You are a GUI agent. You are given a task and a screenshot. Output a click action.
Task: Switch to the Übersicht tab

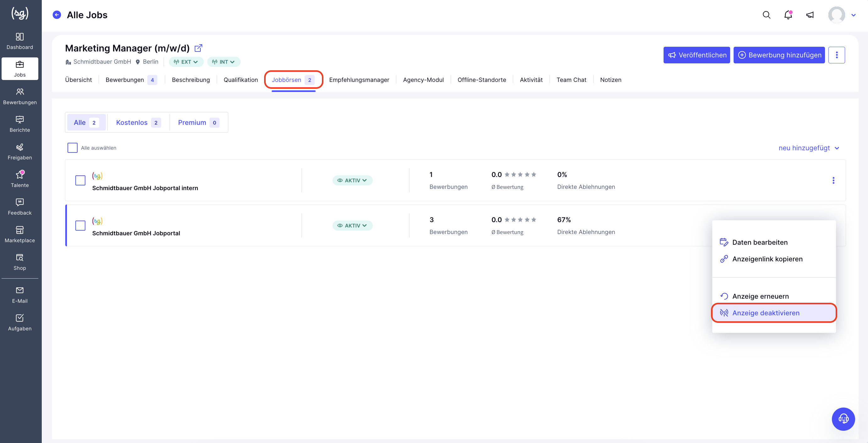click(x=78, y=80)
